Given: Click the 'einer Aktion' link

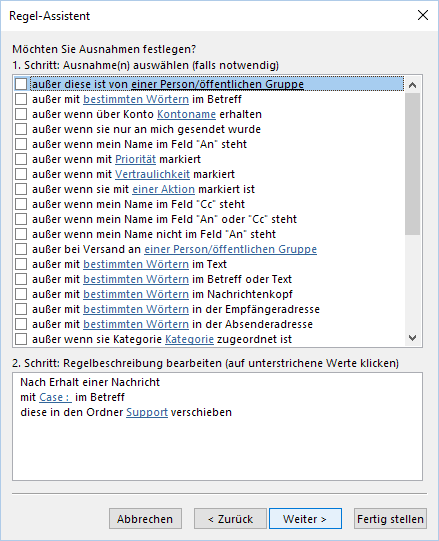Looking at the screenshot, I should [x=164, y=189].
